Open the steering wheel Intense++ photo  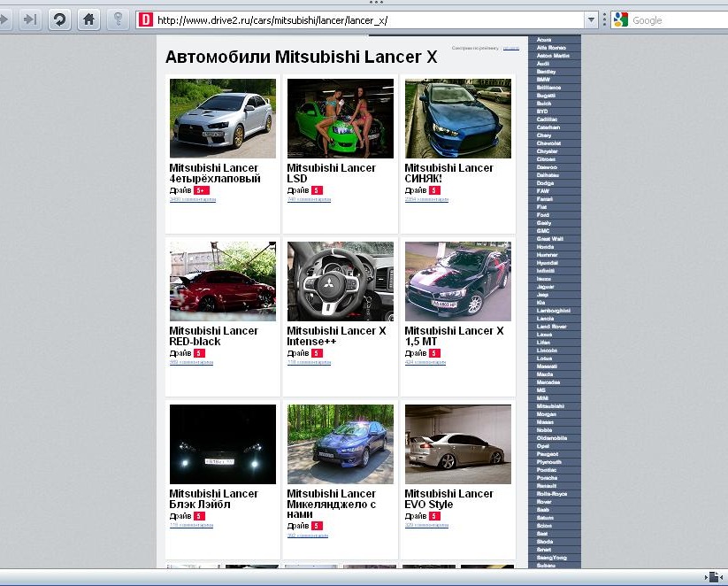(341, 281)
